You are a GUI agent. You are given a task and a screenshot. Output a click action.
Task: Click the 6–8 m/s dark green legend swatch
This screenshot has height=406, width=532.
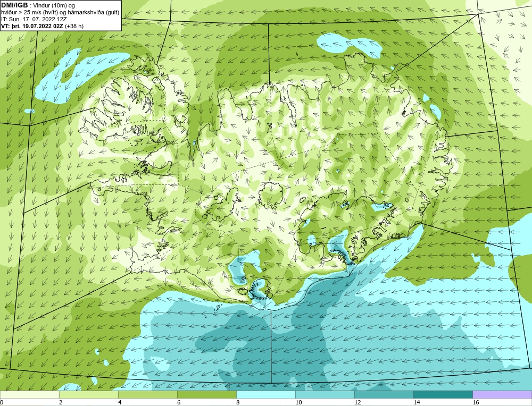pyautogui.click(x=206, y=394)
